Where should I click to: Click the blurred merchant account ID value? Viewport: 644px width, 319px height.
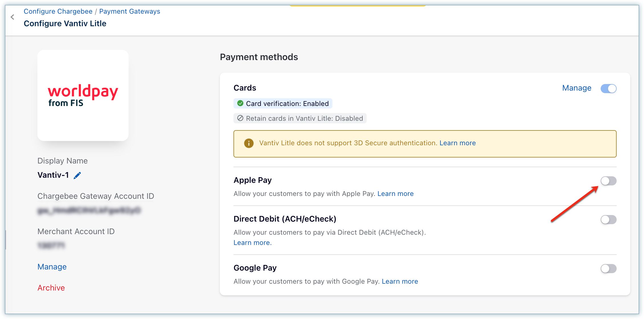point(51,245)
